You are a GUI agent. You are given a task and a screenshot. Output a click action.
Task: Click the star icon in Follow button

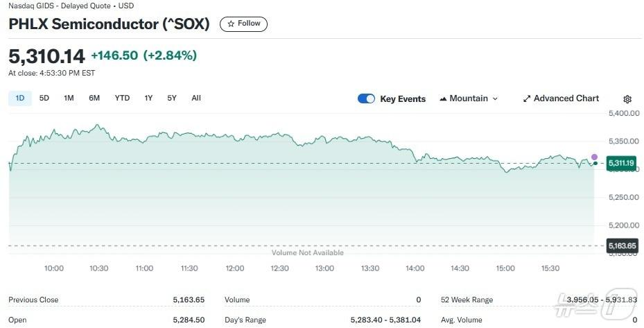tap(231, 24)
